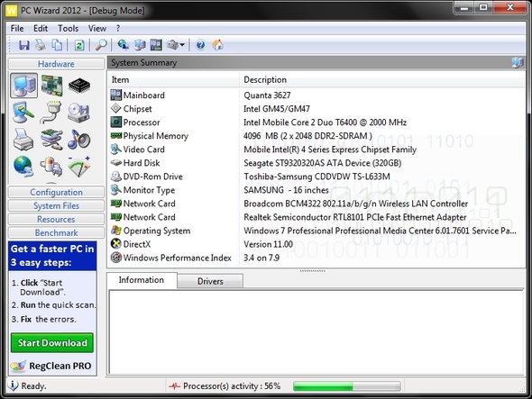
Task: Click the globe with monitor toolbar icon
Action: tap(123, 45)
